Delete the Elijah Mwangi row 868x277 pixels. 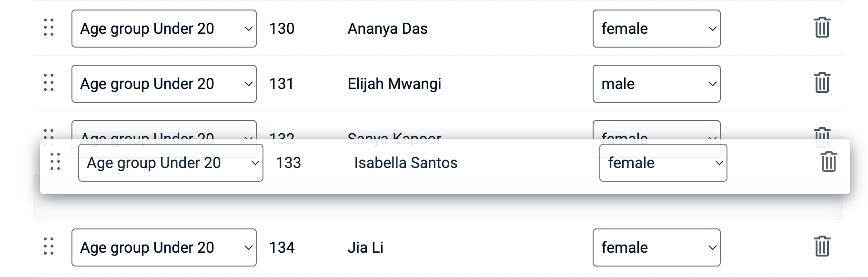coord(822,83)
